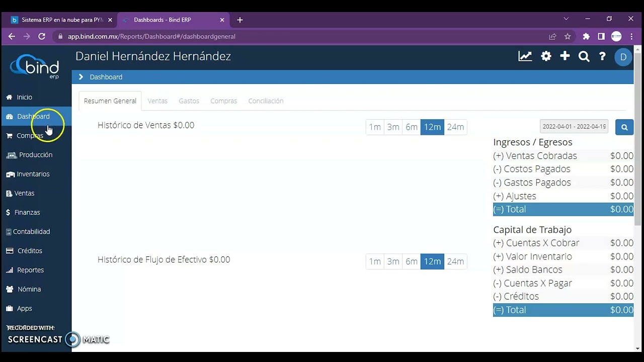Click the Saldo Bancos row
The height and width of the screenshot is (362, 644).
click(x=563, y=269)
